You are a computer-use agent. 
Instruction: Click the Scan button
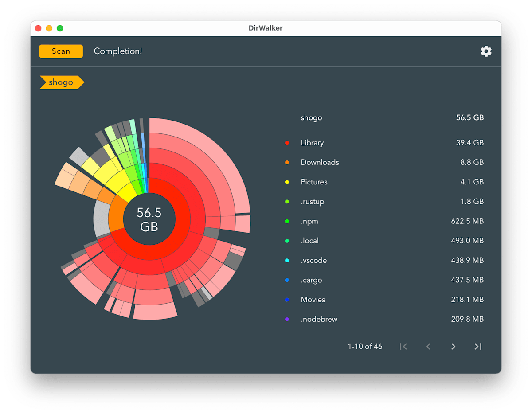click(x=61, y=51)
